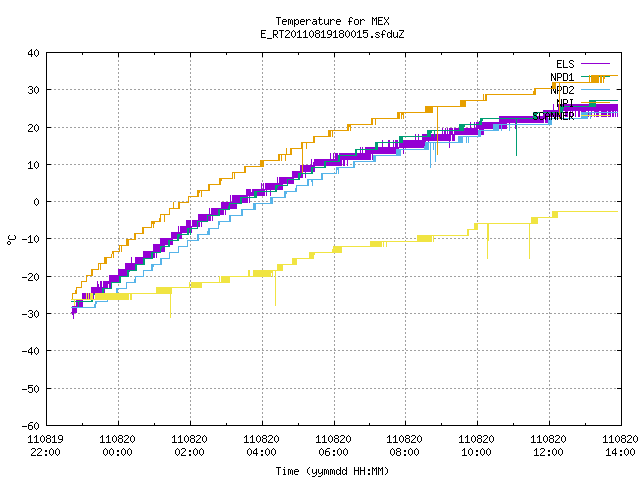Click the chart title "Temperature for MEX"
Image resolution: width=640 pixels, height=480 pixels.
click(x=332, y=21)
